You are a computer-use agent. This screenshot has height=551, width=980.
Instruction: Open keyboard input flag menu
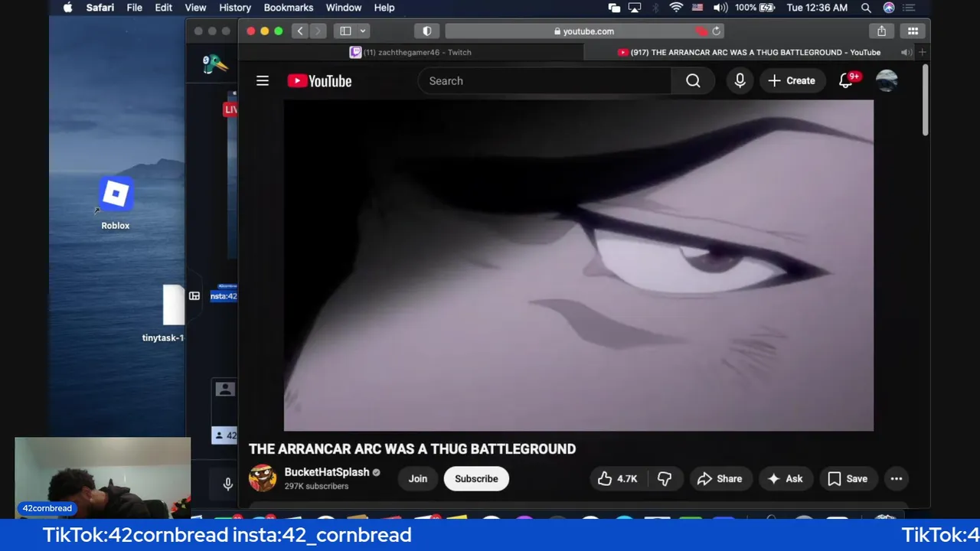697,8
